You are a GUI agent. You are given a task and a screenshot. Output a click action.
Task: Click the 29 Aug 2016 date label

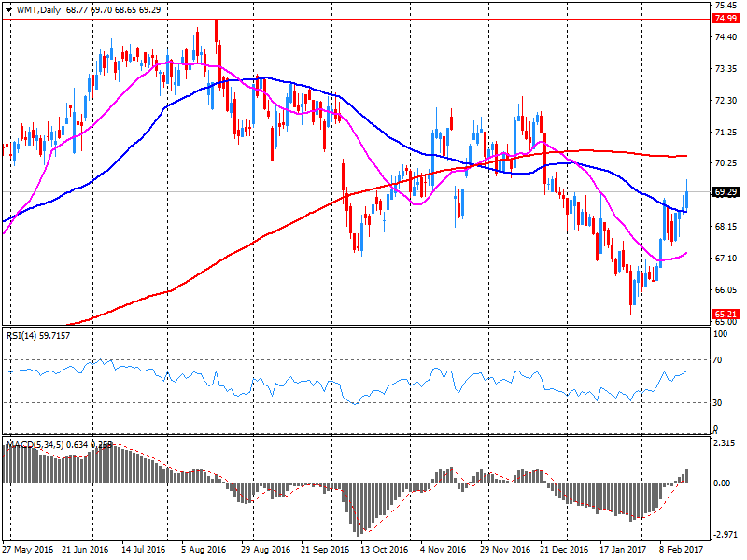(265, 550)
